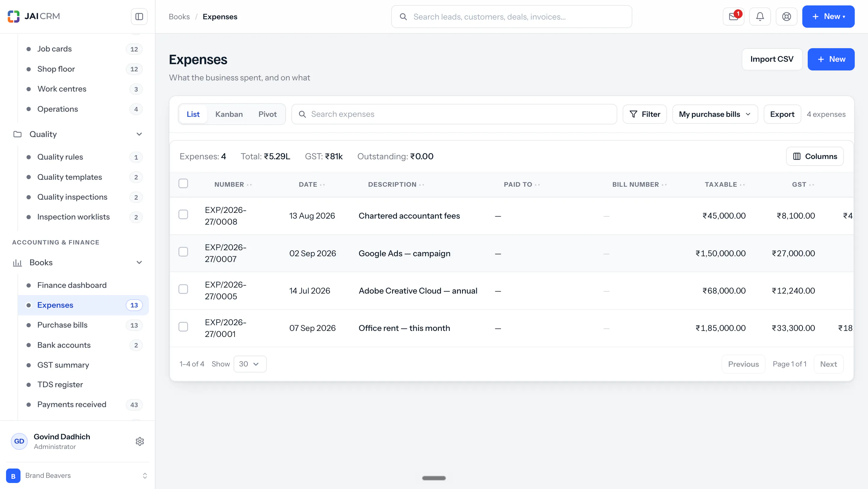Click the Export button
The width and height of the screenshot is (868, 489).
click(x=782, y=114)
